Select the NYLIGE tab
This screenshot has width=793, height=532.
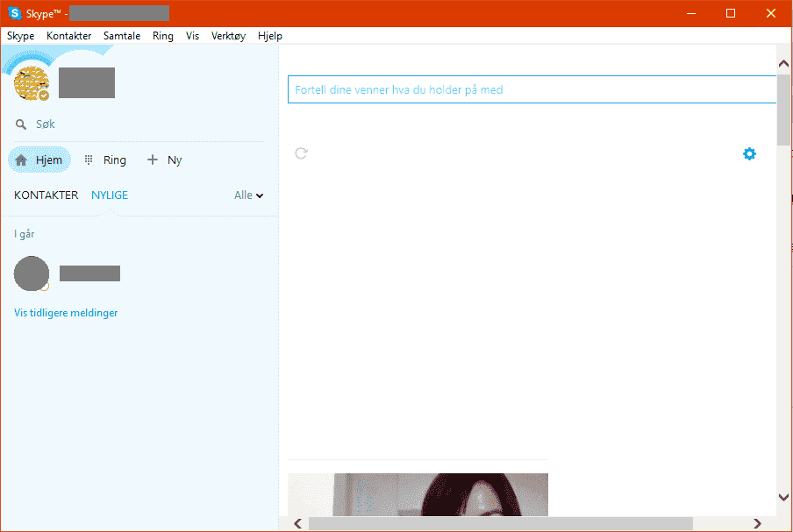[x=110, y=195]
